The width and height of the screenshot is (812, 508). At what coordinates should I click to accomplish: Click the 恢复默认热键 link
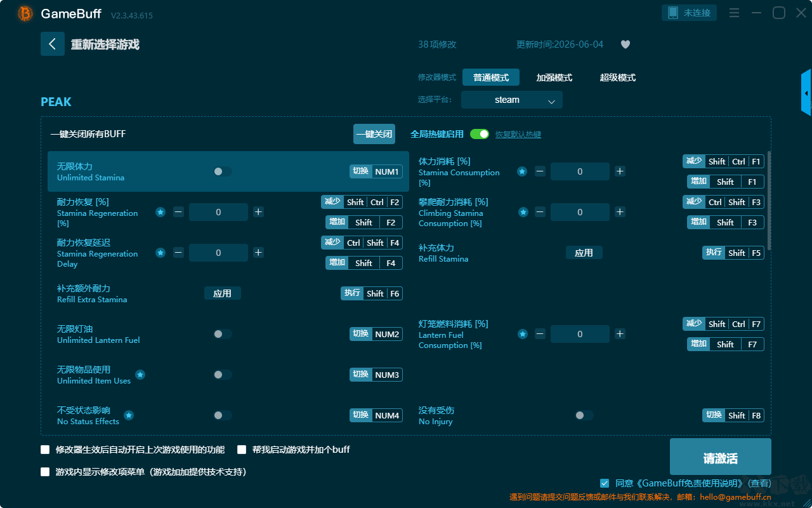coord(518,135)
